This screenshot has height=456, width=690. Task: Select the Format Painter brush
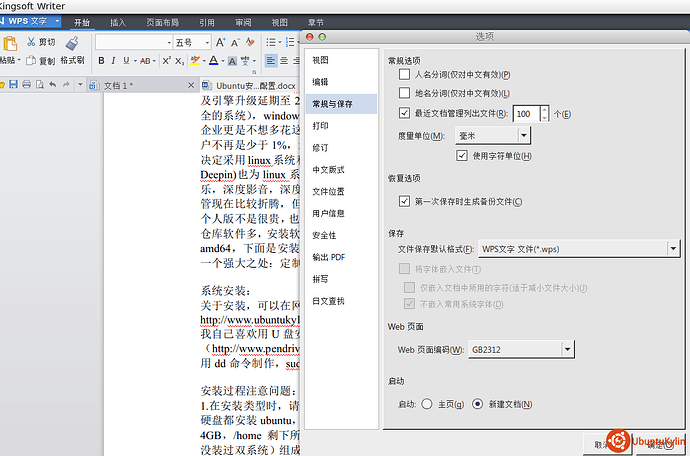72,44
